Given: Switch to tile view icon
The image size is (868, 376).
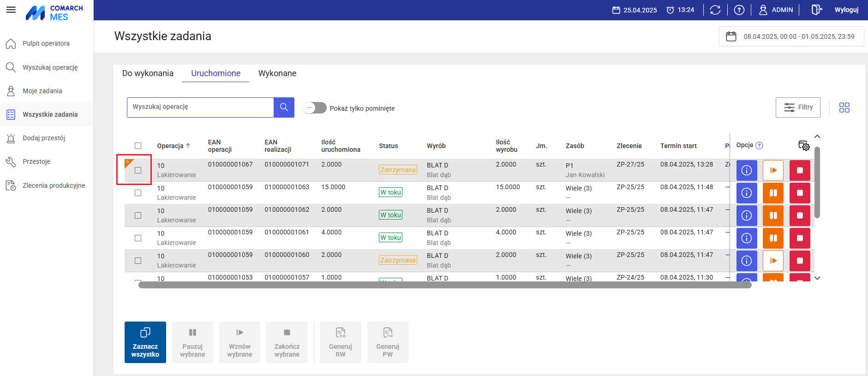Looking at the screenshot, I should pyautogui.click(x=844, y=107).
